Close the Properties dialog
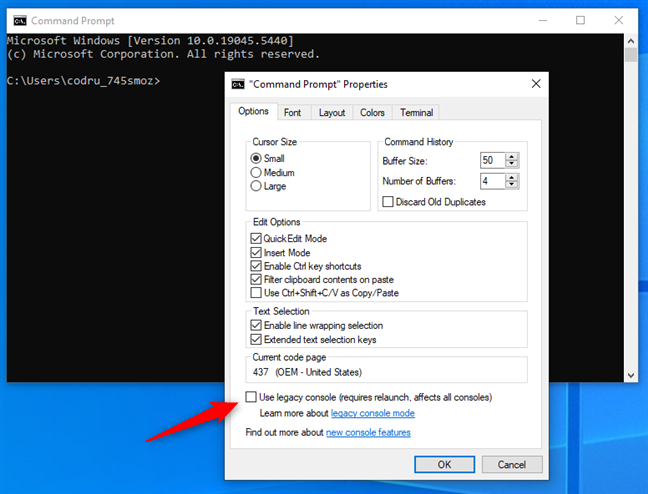The height and width of the screenshot is (494, 648). 536,84
